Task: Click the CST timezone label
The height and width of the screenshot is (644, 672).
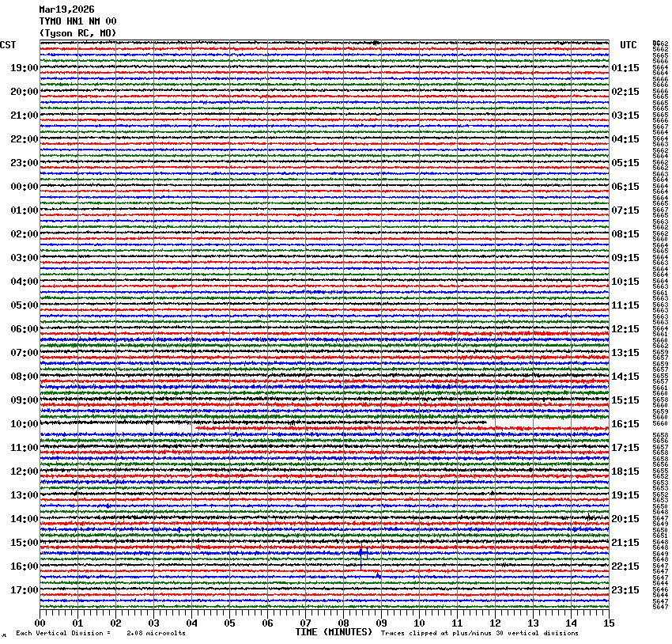Action: (8, 45)
